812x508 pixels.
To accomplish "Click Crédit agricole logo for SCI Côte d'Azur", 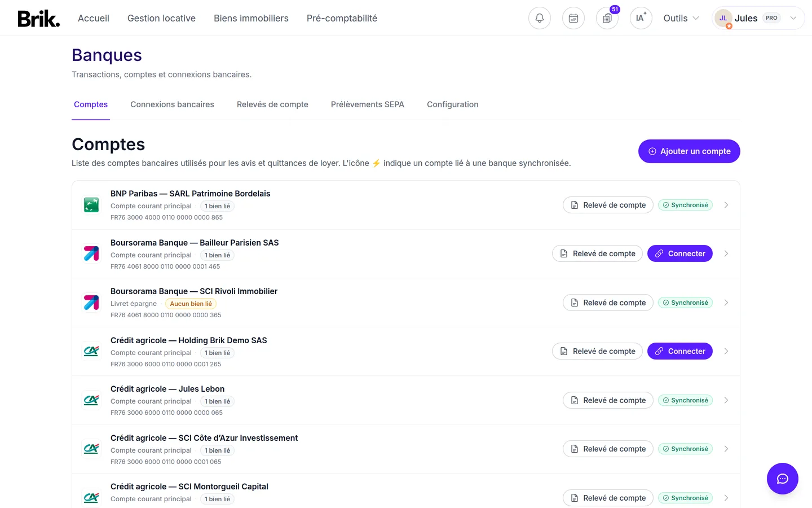I will click(91, 449).
